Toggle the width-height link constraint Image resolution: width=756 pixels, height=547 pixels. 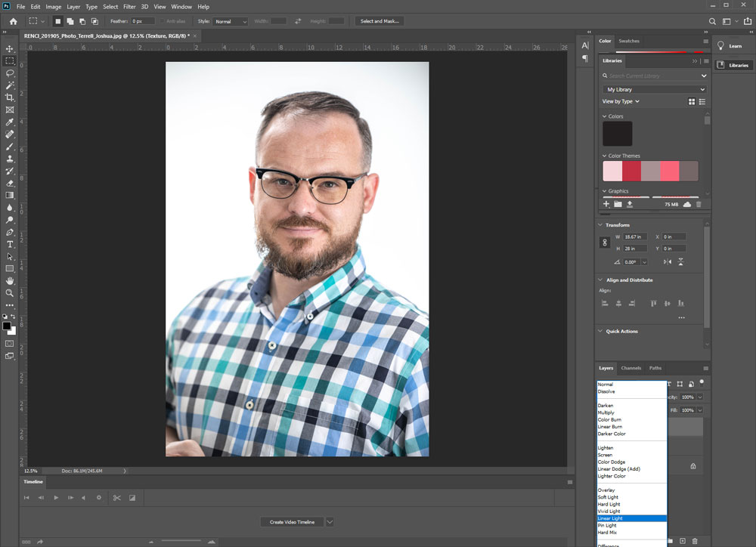click(604, 243)
